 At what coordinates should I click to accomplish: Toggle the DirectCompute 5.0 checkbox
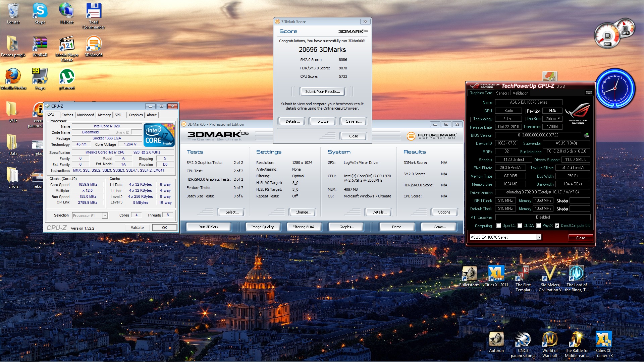tap(557, 226)
